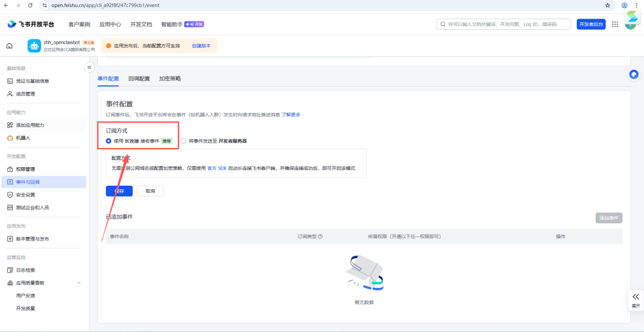
Task: Click the question mark beside 订阅类型
Action: [320, 236]
